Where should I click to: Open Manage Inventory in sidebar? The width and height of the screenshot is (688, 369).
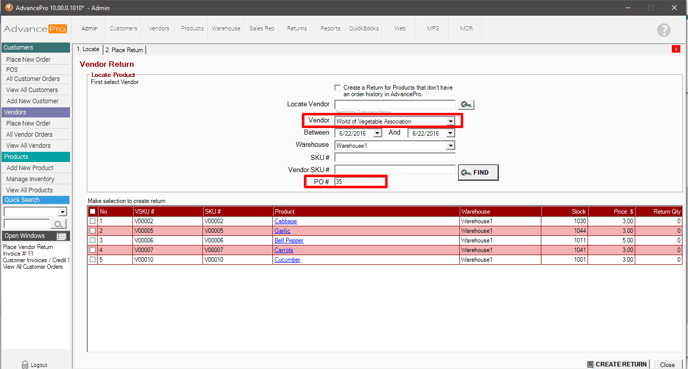[30, 179]
